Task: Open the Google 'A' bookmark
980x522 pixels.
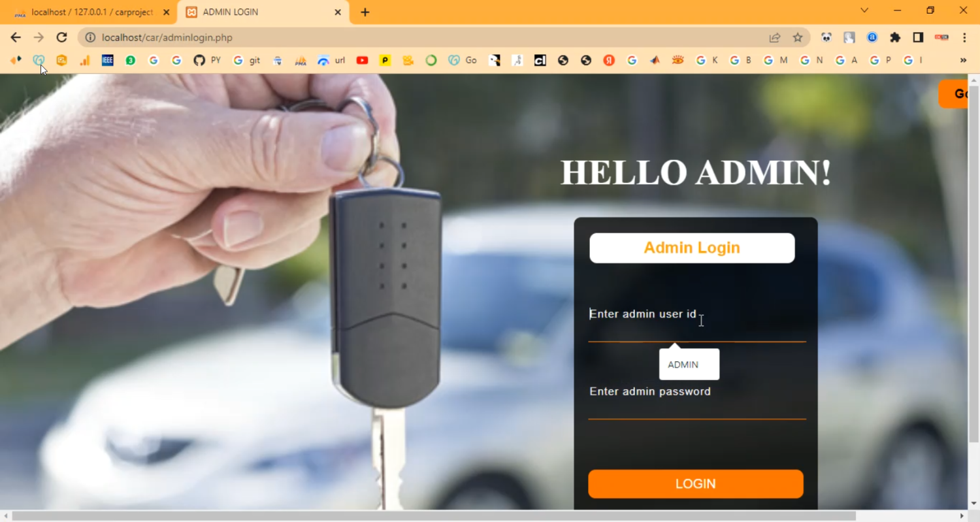Action: (x=847, y=60)
